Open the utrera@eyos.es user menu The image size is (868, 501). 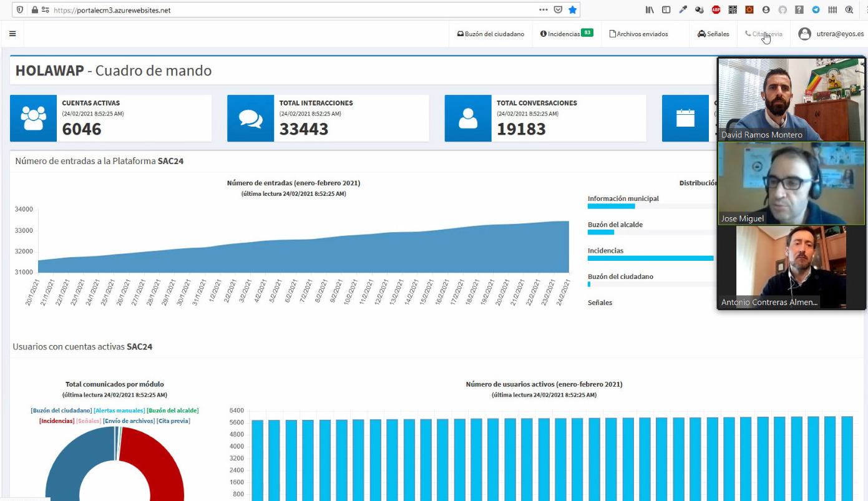coord(831,34)
